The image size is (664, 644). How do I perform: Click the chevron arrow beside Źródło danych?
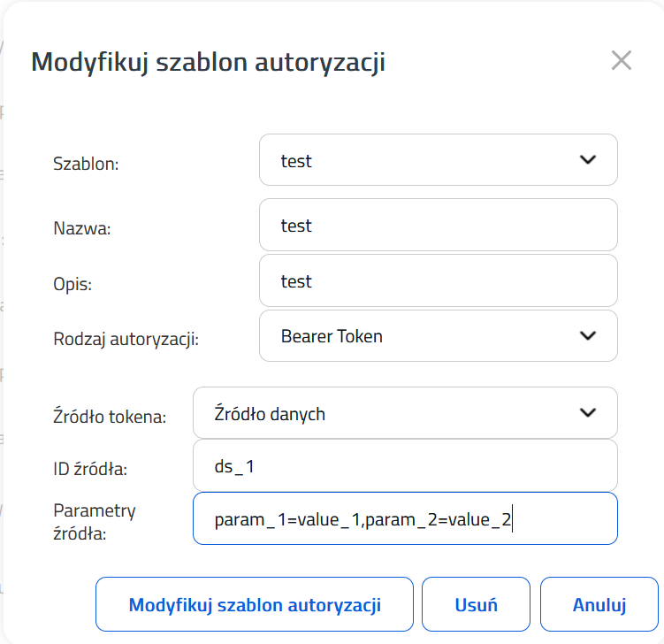point(588,412)
